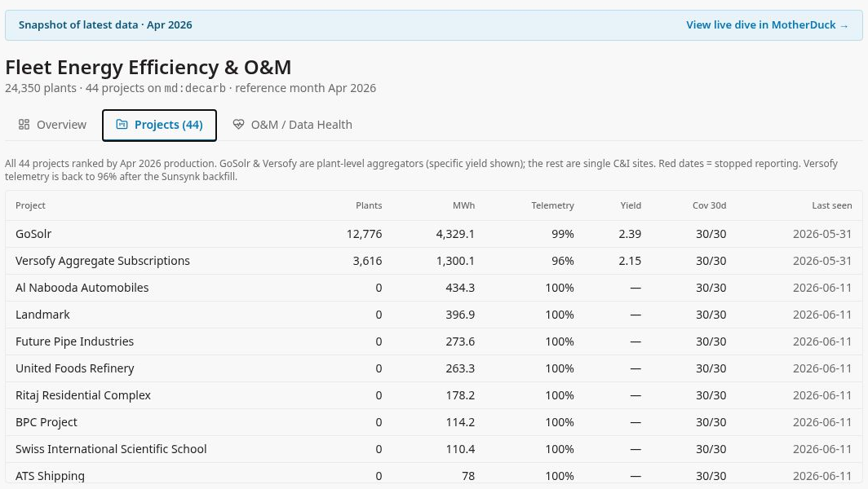
Task: Click the Fleet Energy Efficiency & O&M heading
Action: point(148,67)
